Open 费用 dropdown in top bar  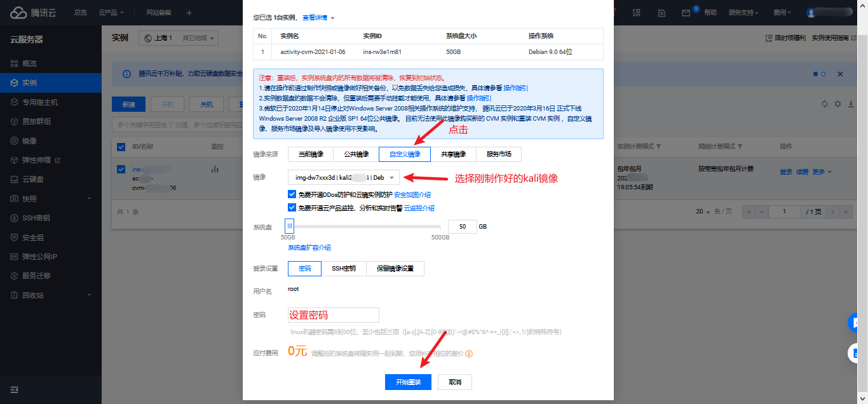pos(782,13)
